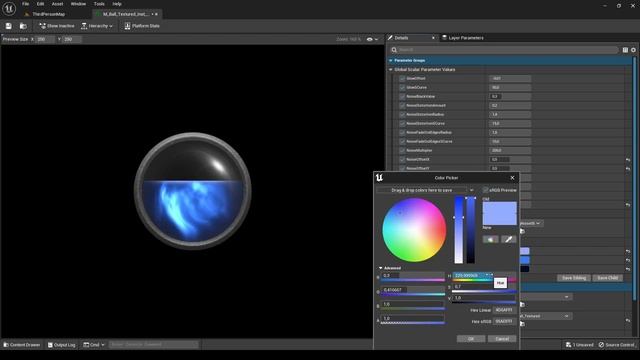Confirm color with the OK button
This screenshot has height=360, width=640.
(471, 339)
